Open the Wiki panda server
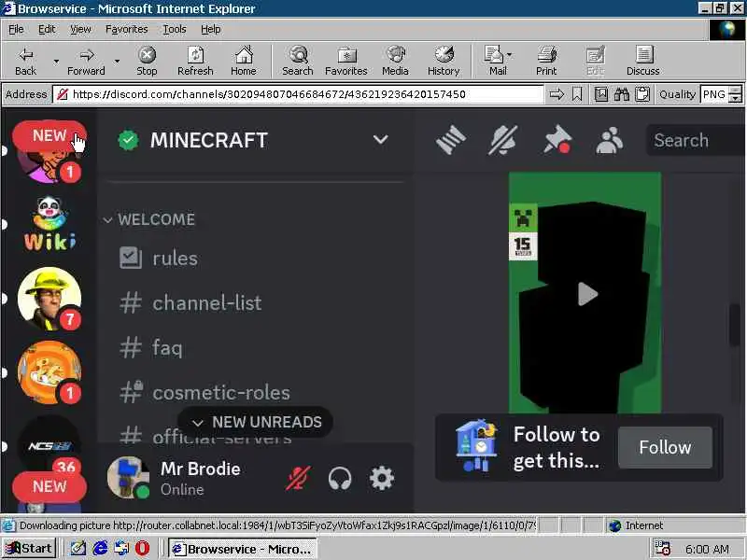This screenshot has width=747, height=560. coord(49,224)
